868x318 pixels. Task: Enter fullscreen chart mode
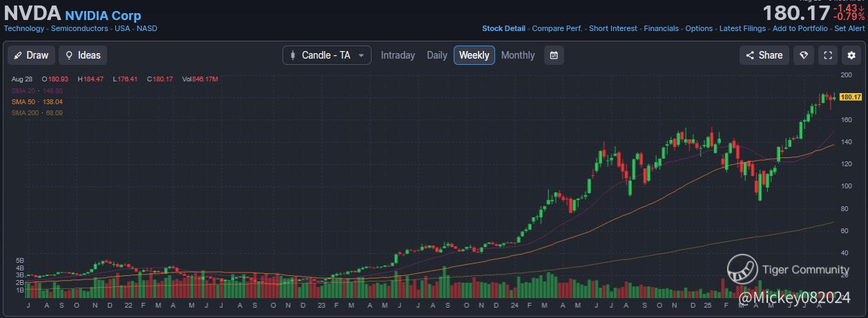827,55
